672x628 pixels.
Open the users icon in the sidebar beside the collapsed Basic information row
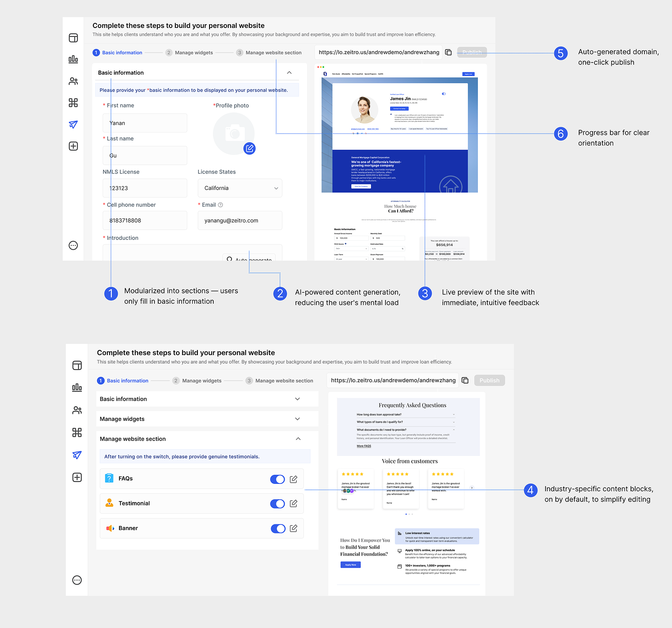(77, 410)
